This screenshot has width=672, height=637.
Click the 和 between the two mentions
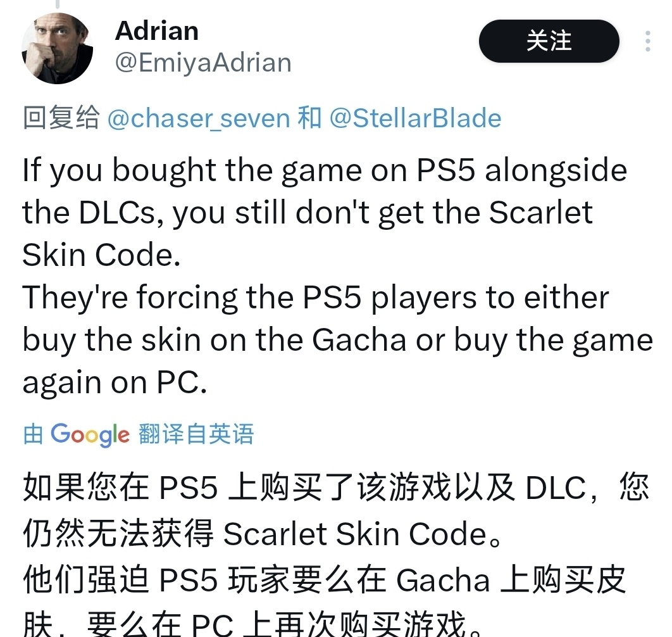pos(309,118)
